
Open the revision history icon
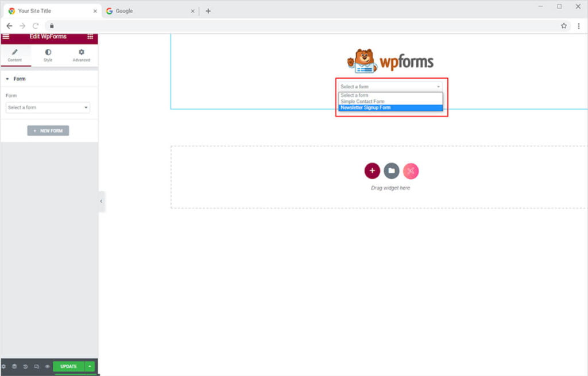pos(25,366)
